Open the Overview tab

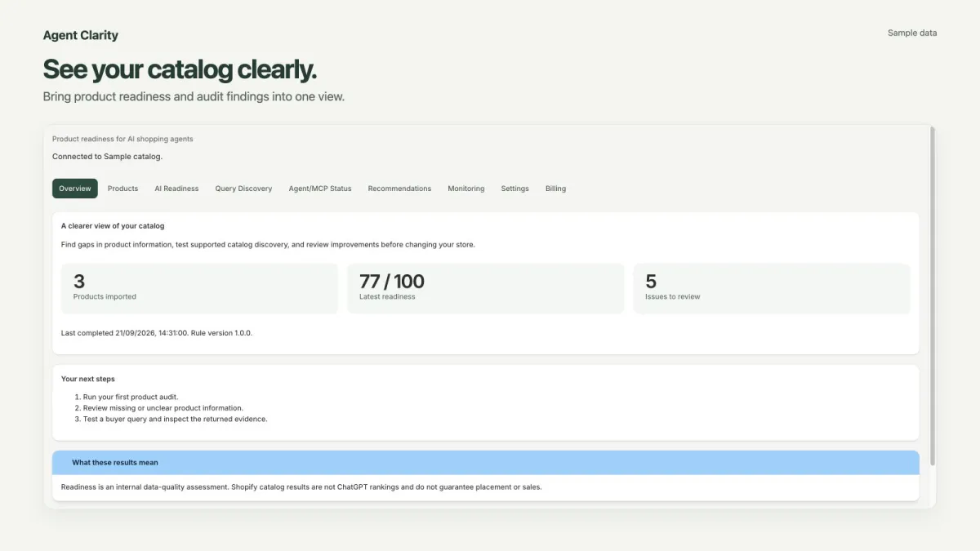[75, 189]
